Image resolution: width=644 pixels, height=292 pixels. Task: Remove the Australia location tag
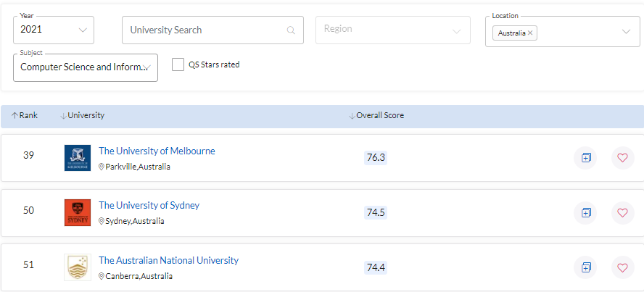530,33
